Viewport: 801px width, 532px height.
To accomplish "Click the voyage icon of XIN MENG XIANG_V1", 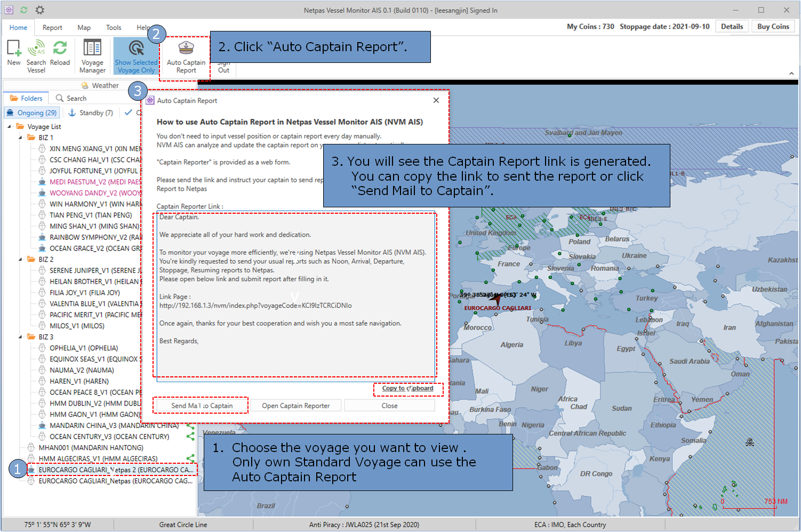I will click(42, 149).
